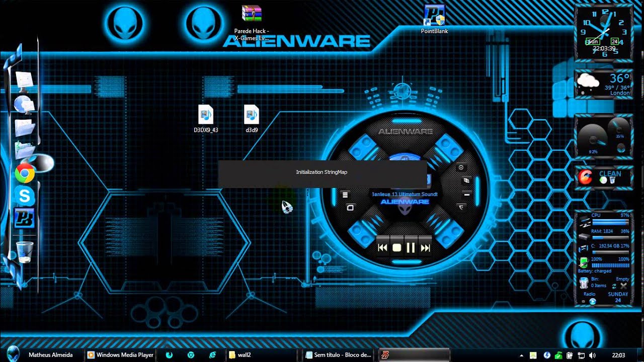This screenshot has height=362, width=644.
Task: Select the d3d9 file icon
Action: (252, 119)
